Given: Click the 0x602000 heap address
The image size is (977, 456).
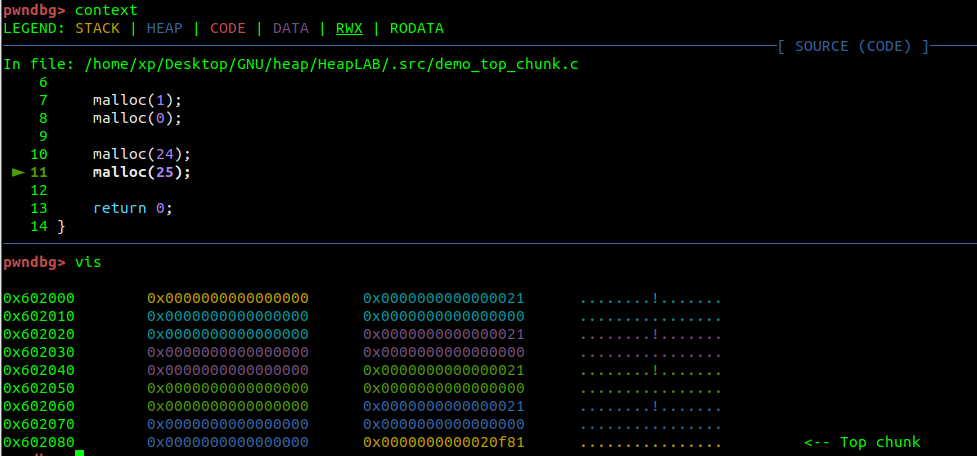Looking at the screenshot, I should point(39,298).
